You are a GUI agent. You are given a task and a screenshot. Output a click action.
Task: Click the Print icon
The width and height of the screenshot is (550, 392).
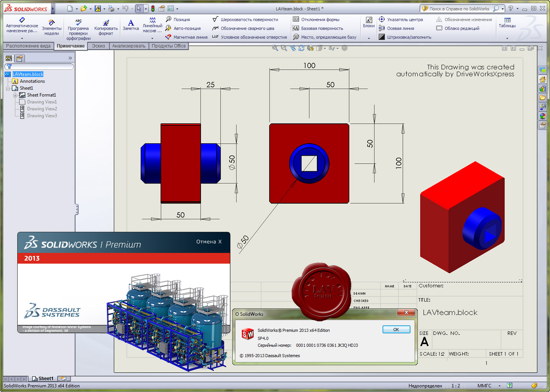[x=112, y=8]
